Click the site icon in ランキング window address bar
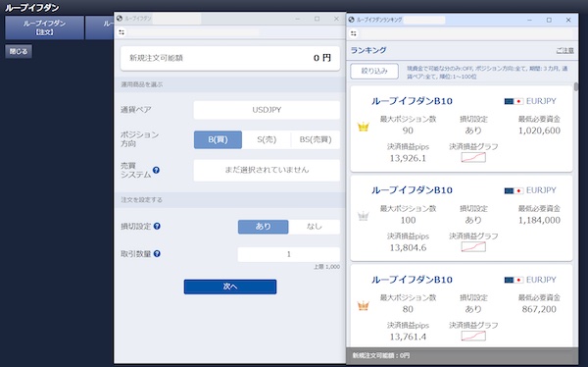Image resolution: width=588 pixels, height=367 pixels. point(354,33)
